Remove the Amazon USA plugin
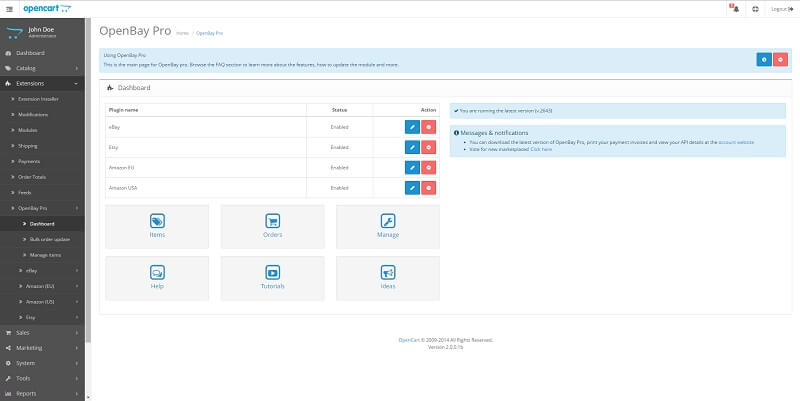The image size is (800, 401). pos(429,188)
